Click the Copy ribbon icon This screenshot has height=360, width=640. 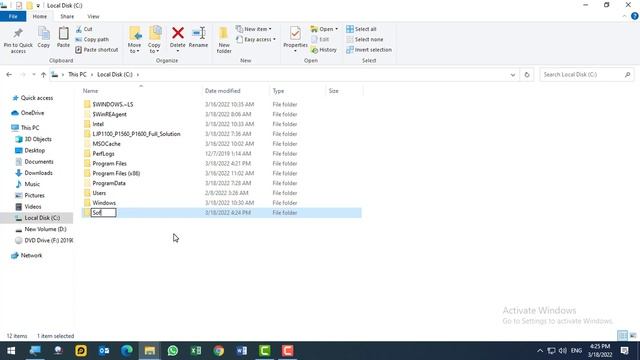click(x=44, y=33)
